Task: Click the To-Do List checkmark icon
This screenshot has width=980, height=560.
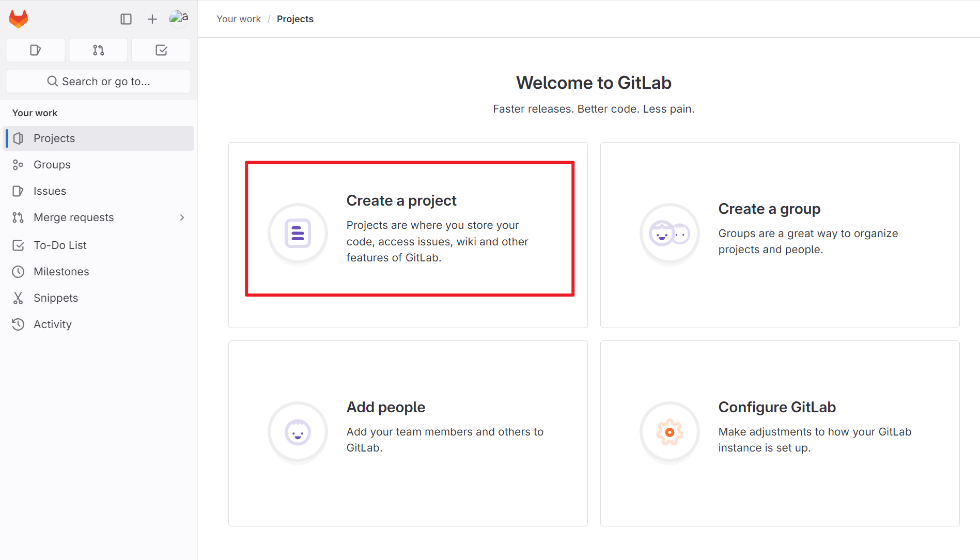Action: pos(18,245)
